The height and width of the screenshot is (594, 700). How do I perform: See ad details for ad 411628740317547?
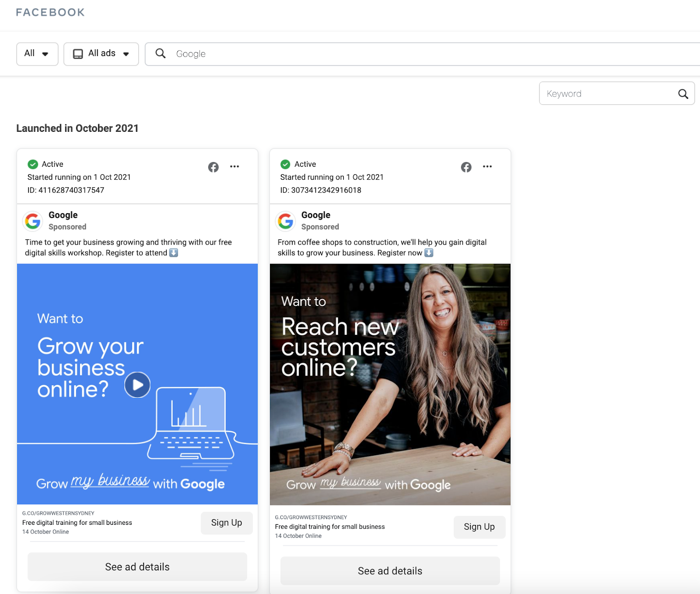(x=137, y=567)
